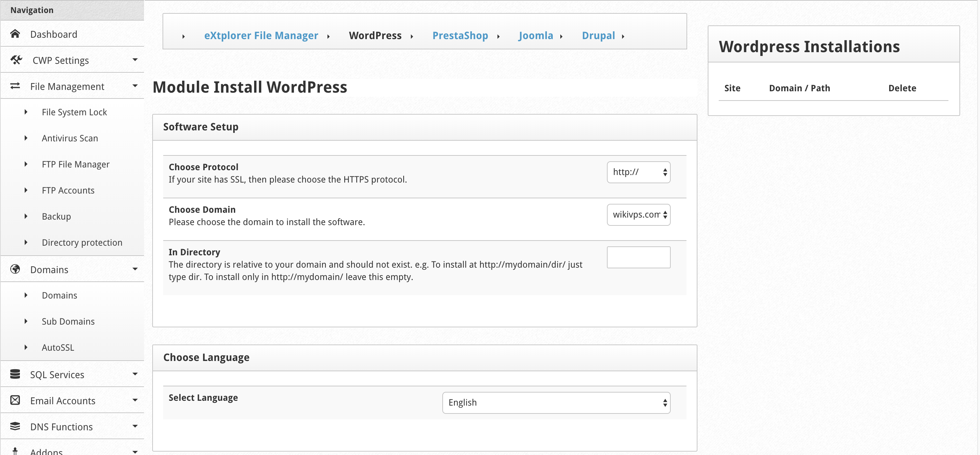Viewport: 980px width, 455px height.
Task: Click the Email Accounts menu label
Action: click(x=63, y=401)
